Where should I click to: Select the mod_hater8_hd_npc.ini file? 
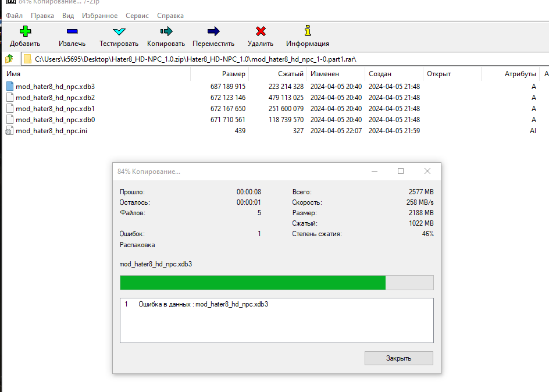[x=52, y=130]
